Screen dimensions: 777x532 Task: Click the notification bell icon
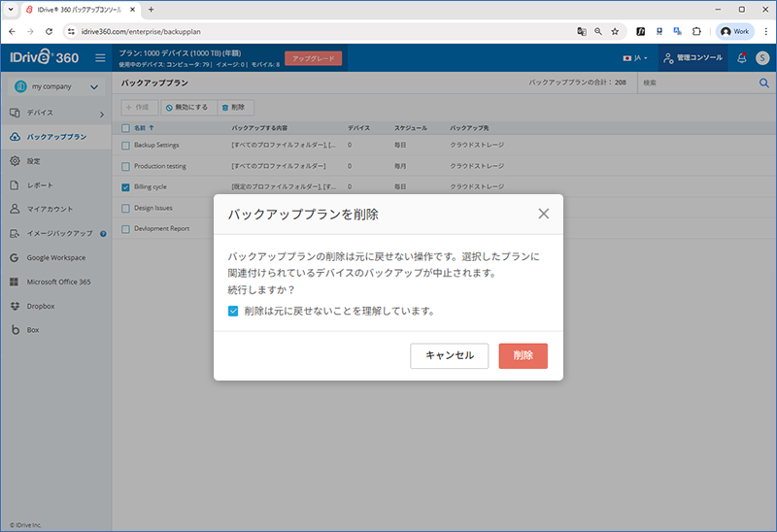pos(742,58)
